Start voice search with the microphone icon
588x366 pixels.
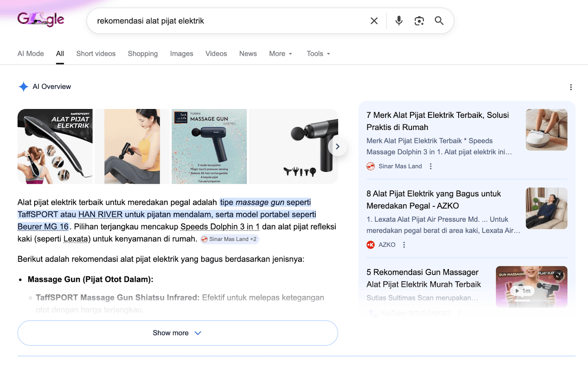pos(399,21)
